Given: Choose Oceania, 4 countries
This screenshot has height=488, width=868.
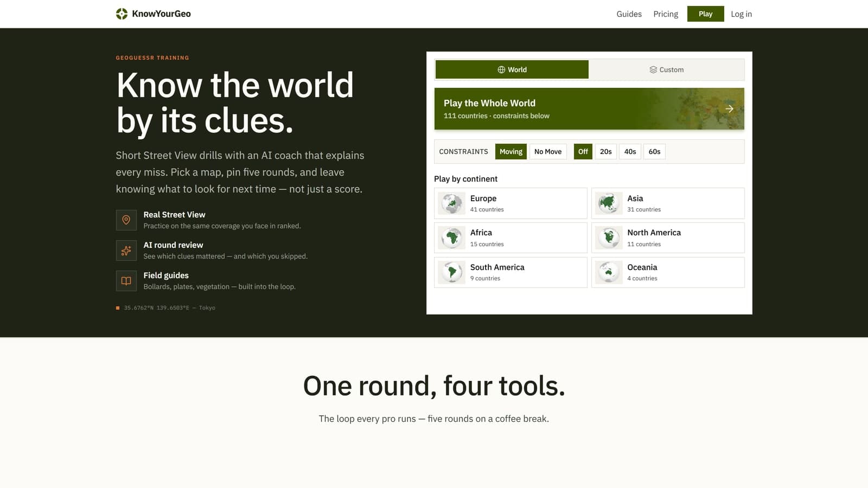Looking at the screenshot, I should 668,272.
